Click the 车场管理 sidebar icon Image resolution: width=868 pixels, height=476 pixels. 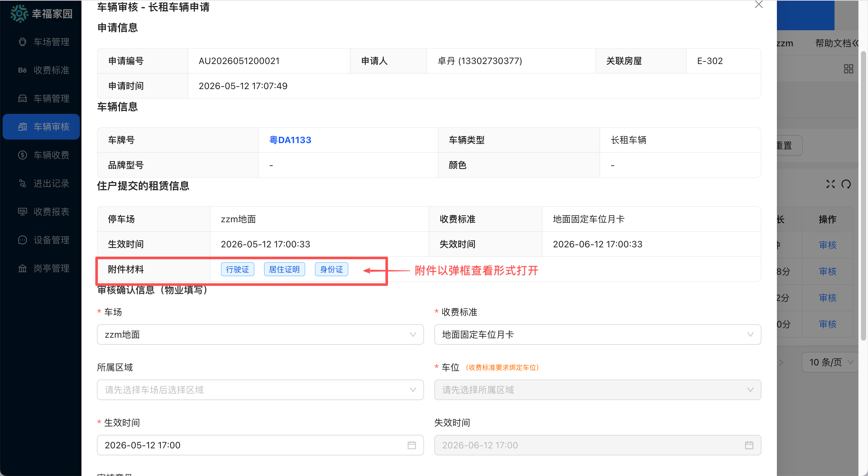click(x=22, y=42)
